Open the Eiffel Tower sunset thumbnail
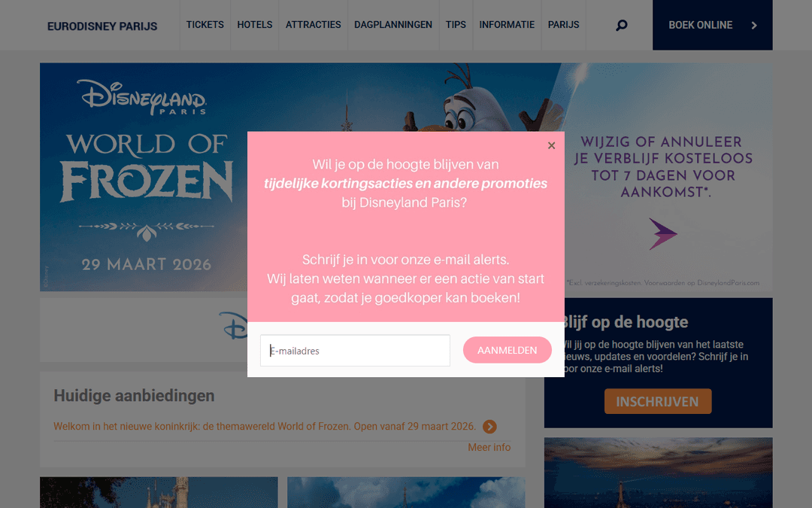The image size is (812, 508). (658, 473)
